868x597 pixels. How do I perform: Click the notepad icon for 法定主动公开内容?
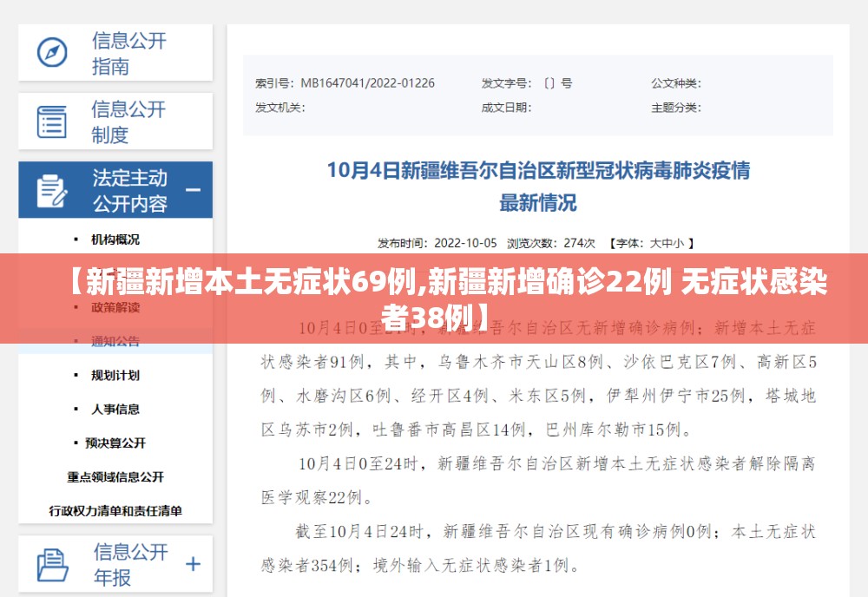(x=51, y=191)
